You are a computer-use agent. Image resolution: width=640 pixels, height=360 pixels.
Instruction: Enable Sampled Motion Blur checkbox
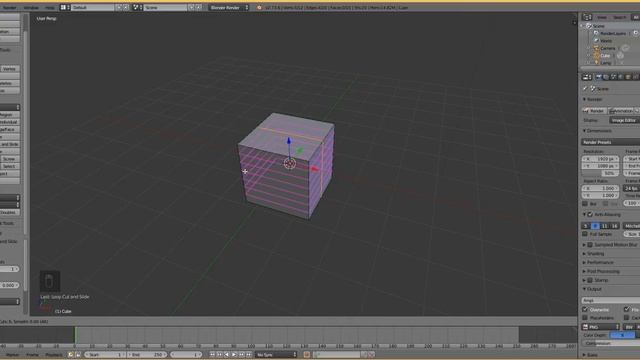590,244
